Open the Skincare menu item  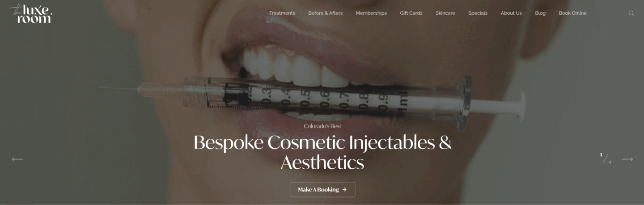coord(445,13)
